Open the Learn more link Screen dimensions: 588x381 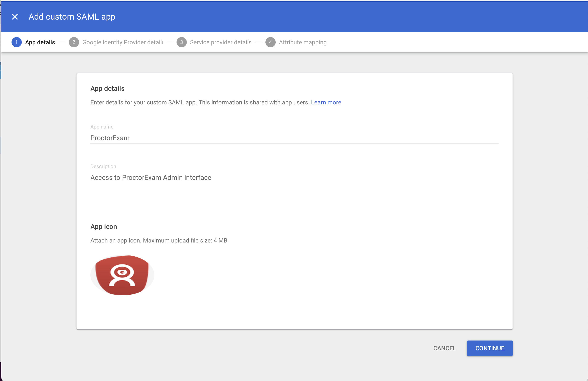[326, 102]
